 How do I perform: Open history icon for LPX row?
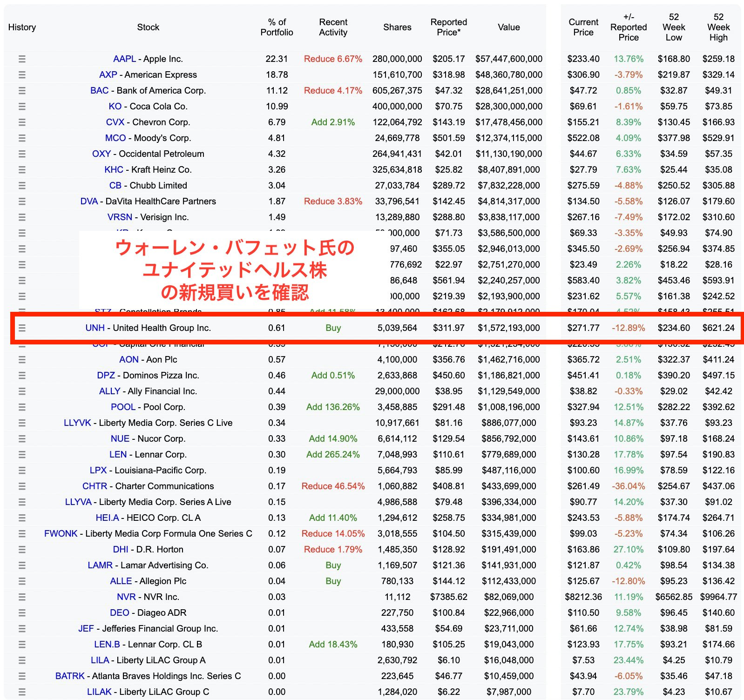pos(22,471)
